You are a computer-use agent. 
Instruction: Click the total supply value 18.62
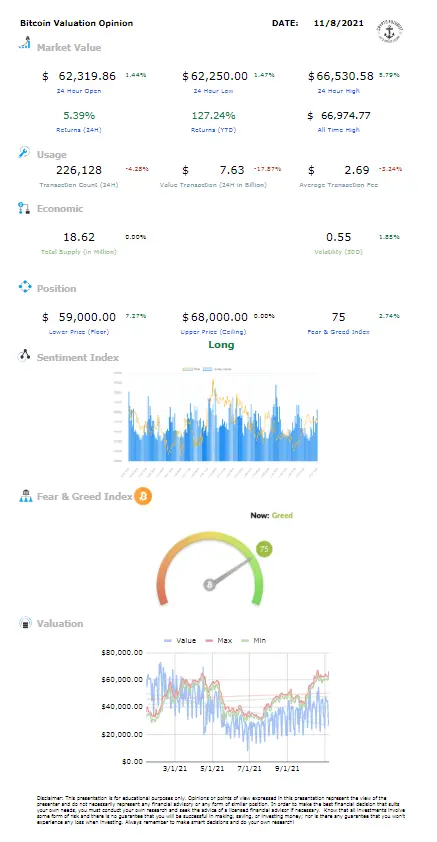click(79, 237)
